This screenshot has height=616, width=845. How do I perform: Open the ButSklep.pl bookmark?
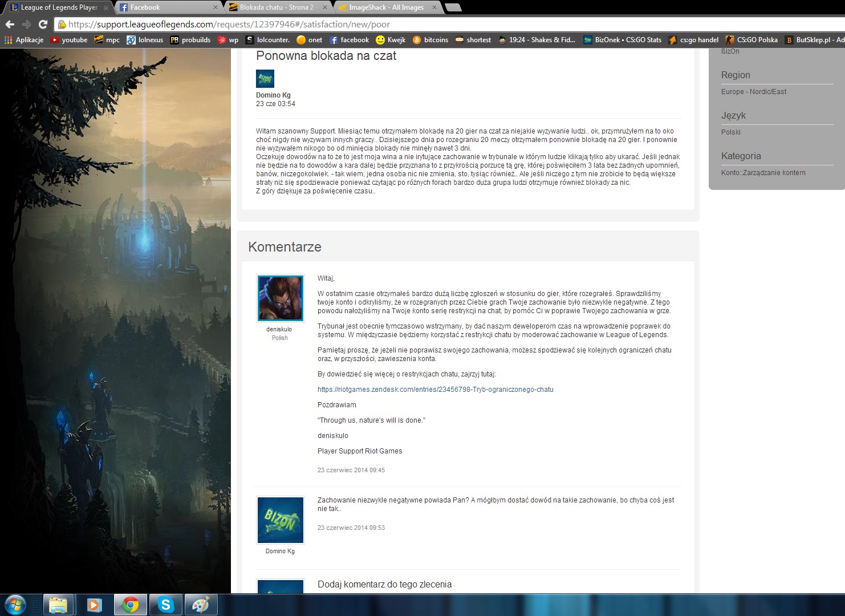pyautogui.click(x=814, y=40)
